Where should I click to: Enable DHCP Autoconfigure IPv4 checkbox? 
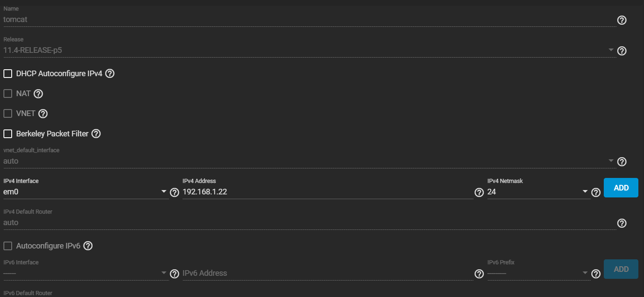click(8, 74)
